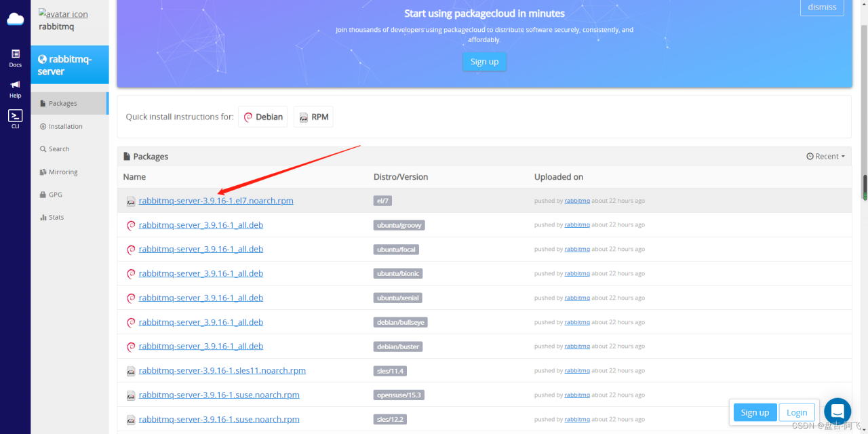
Task: Click Debian icon in ubuntu/focal row
Action: click(x=131, y=250)
